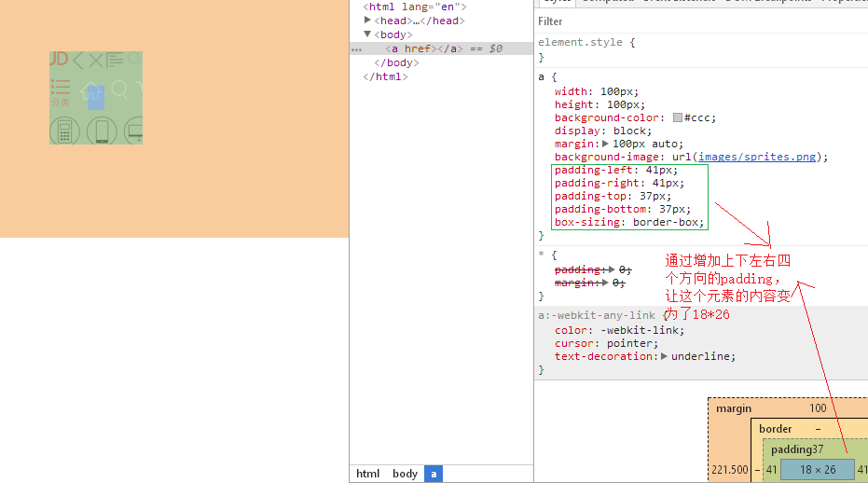
Task: Click the search magnifier icon in preview sprite
Action: (119, 90)
